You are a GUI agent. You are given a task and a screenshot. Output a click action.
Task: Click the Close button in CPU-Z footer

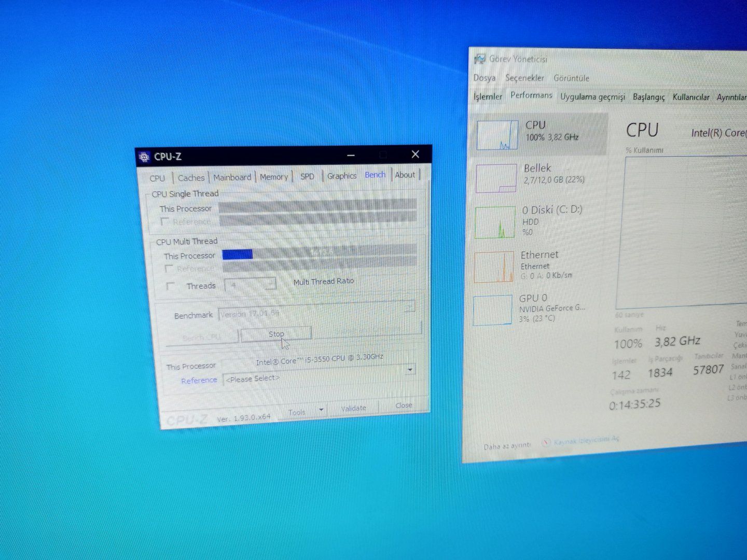click(404, 405)
